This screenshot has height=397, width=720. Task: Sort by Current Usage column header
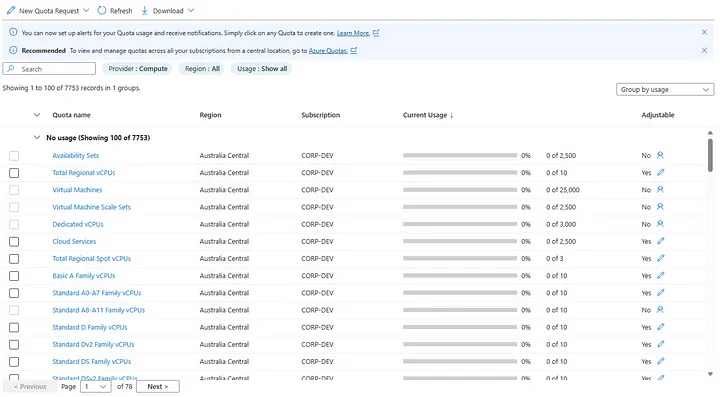pyautogui.click(x=425, y=115)
